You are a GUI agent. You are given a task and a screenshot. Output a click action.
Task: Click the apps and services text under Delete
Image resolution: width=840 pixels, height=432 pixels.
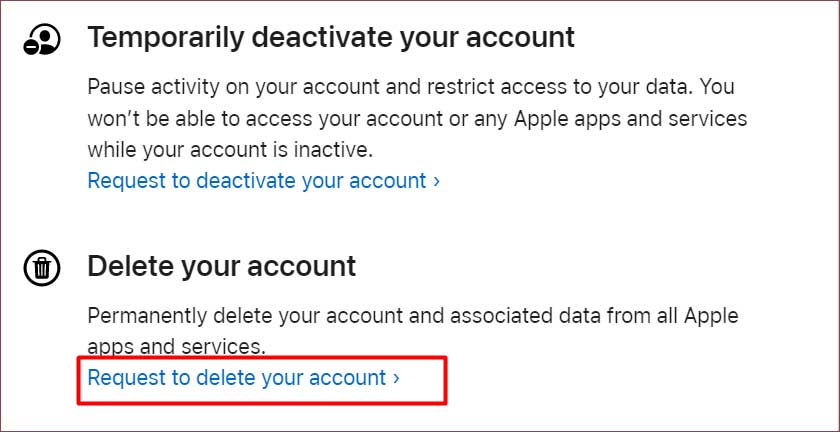point(176,347)
